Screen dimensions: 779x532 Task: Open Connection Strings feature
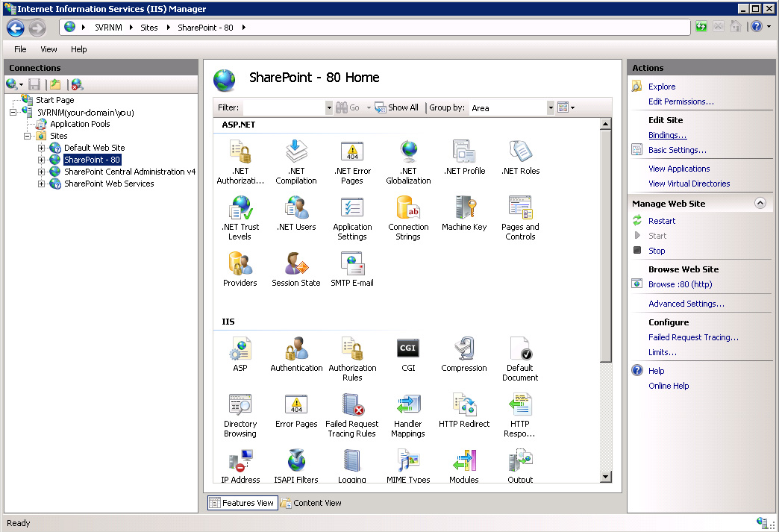[408, 218]
